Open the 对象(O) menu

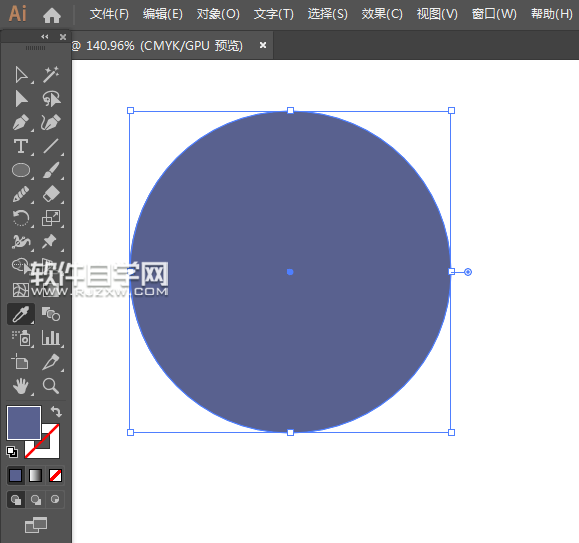click(218, 14)
